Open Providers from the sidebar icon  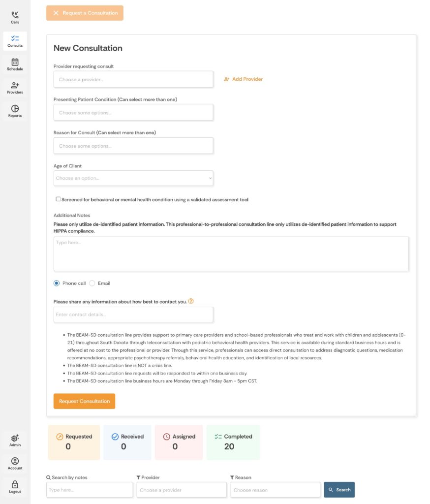(15, 86)
